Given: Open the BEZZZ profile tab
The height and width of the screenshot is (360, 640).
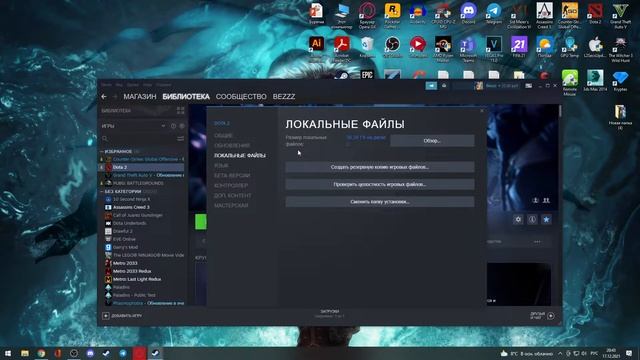Looking at the screenshot, I should [x=284, y=97].
